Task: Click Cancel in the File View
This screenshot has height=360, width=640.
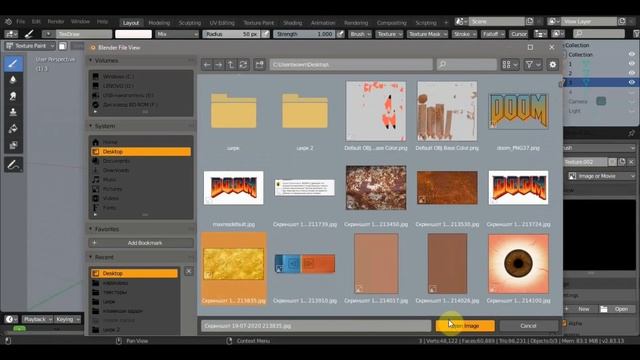Action: coord(528,326)
